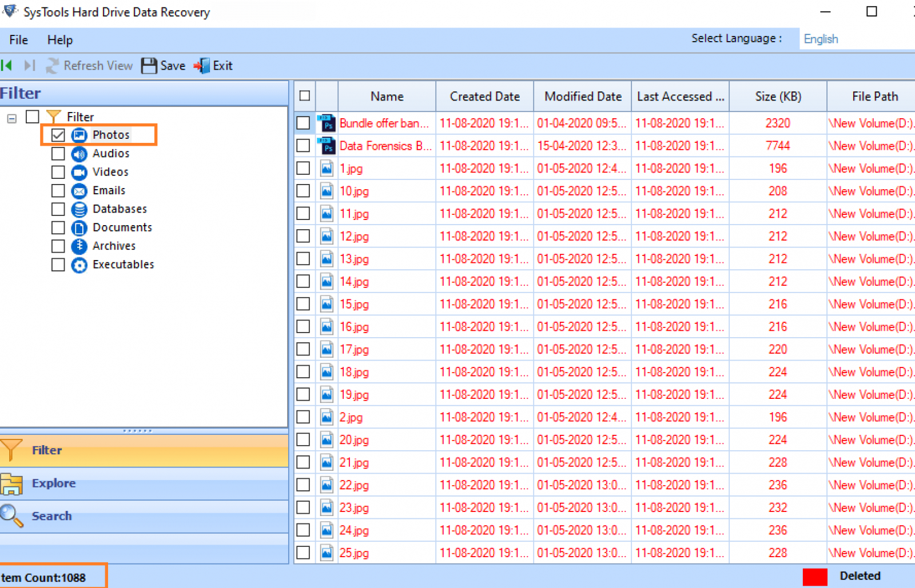Sort by the Last Accessed column header
Viewport: 915px width, 588px height.
pos(681,97)
